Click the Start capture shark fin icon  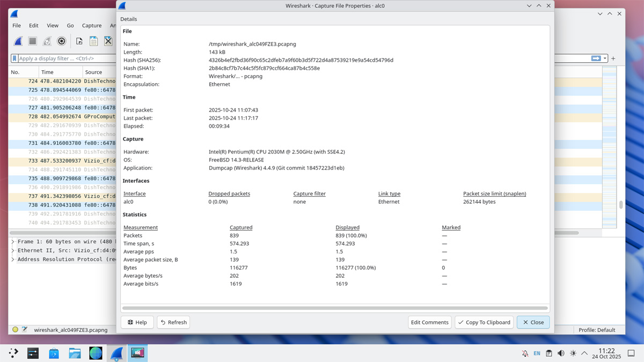point(18,41)
